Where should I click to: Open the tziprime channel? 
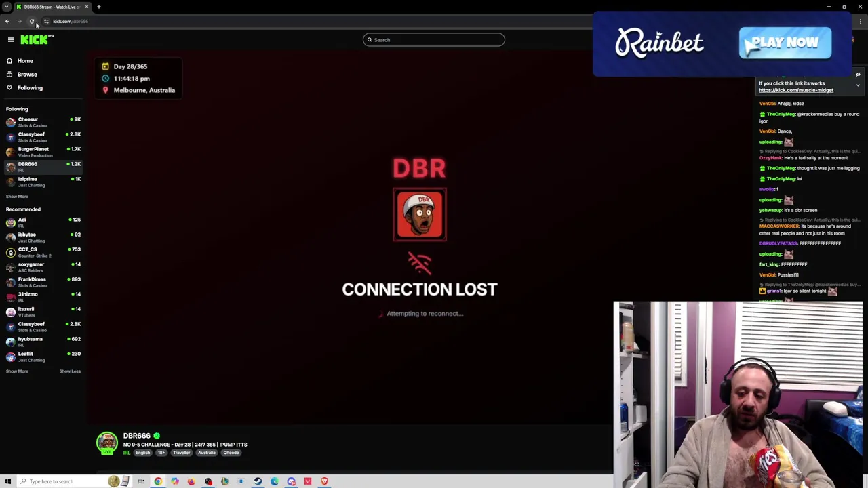[x=43, y=182]
